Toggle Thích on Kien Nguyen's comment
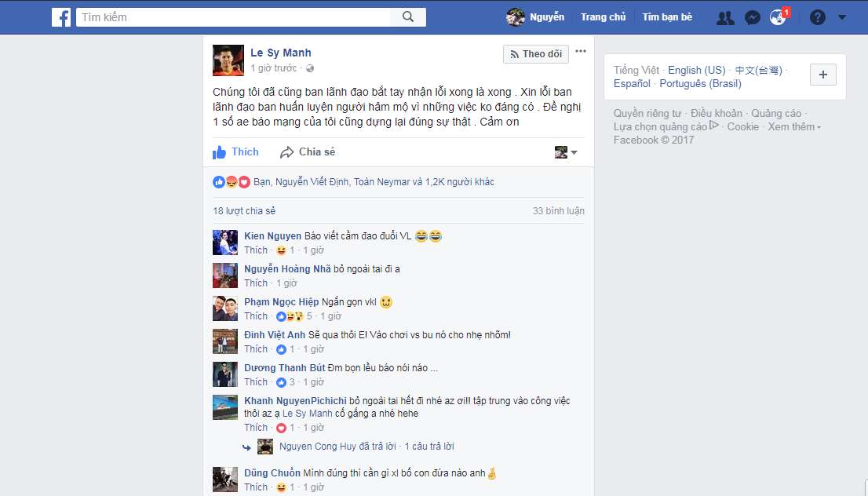Viewport: 868px width, 496px height. [256, 250]
